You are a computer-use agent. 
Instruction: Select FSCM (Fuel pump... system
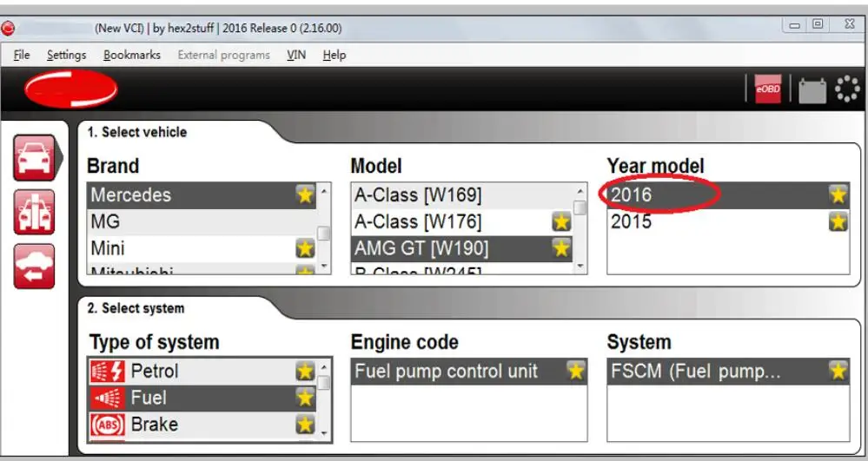click(x=728, y=372)
